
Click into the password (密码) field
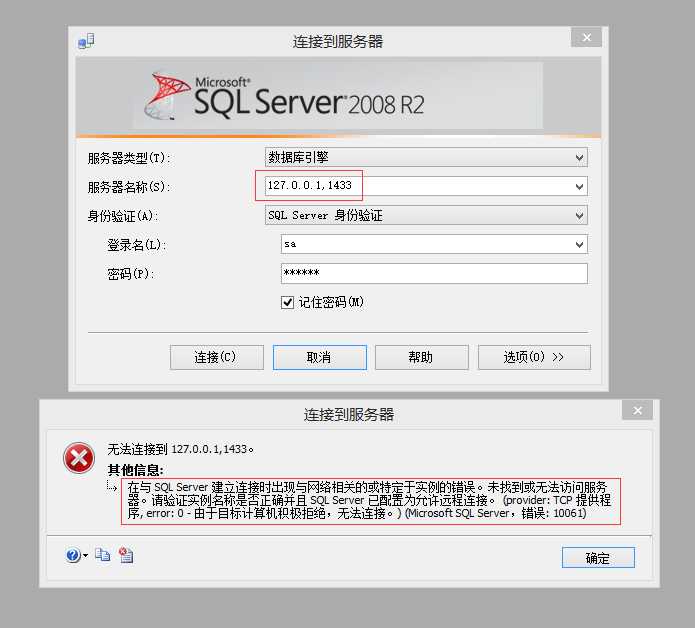434,273
